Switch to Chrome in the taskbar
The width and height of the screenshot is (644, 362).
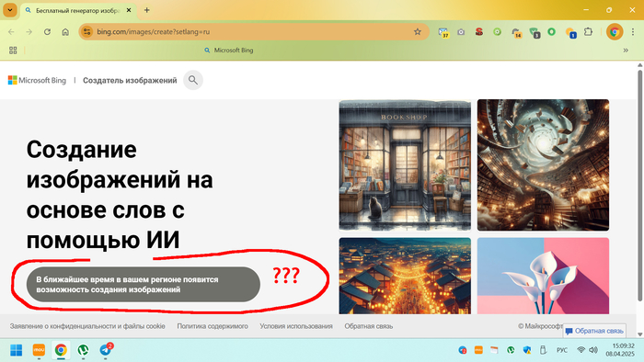pyautogui.click(x=61, y=350)
